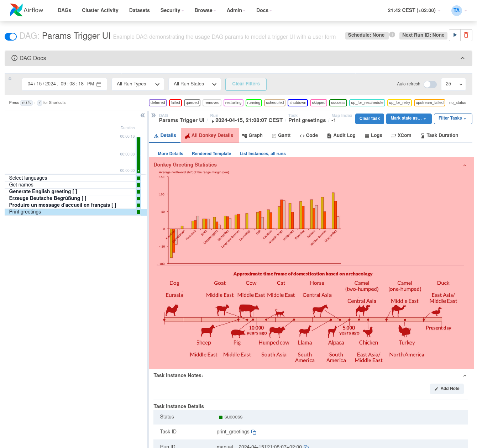This screenshot has height=448, width=477.
Task: Click the failed state legend badge
Action: coord(175,103)
